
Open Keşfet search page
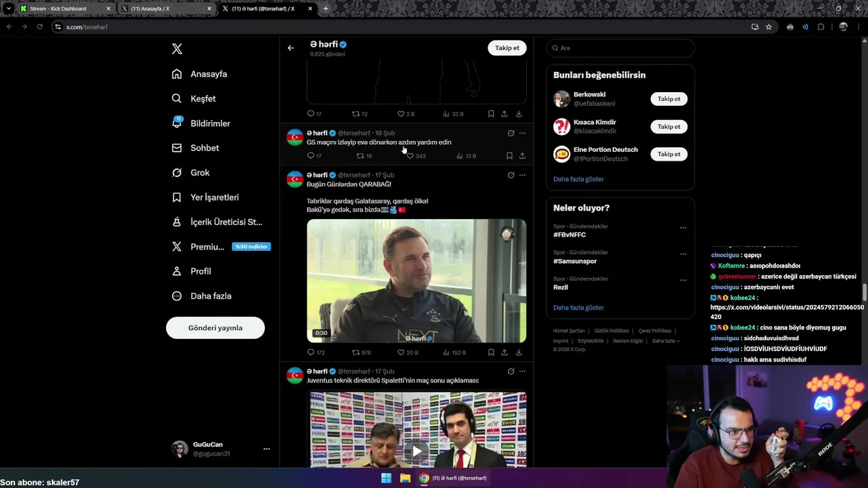coord(194,98)
